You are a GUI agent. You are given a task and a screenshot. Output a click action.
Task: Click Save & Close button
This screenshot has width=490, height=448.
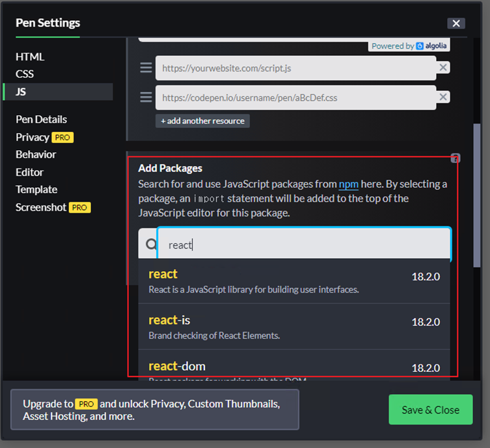pyautogui.click(x=430, y=410)
